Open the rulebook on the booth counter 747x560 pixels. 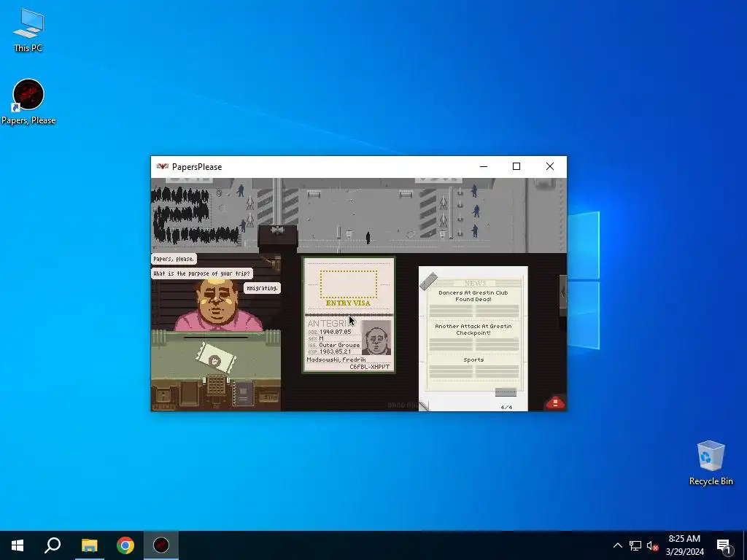(x=242, y=393)
